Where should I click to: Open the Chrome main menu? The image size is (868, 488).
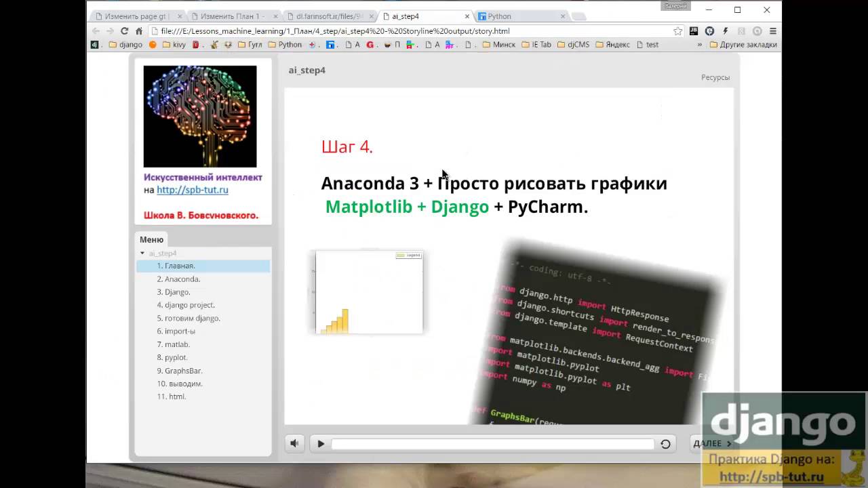773,31
